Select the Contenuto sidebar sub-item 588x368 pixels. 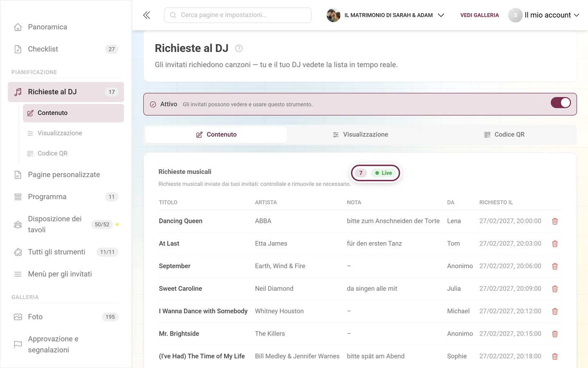tap(73, 113)
